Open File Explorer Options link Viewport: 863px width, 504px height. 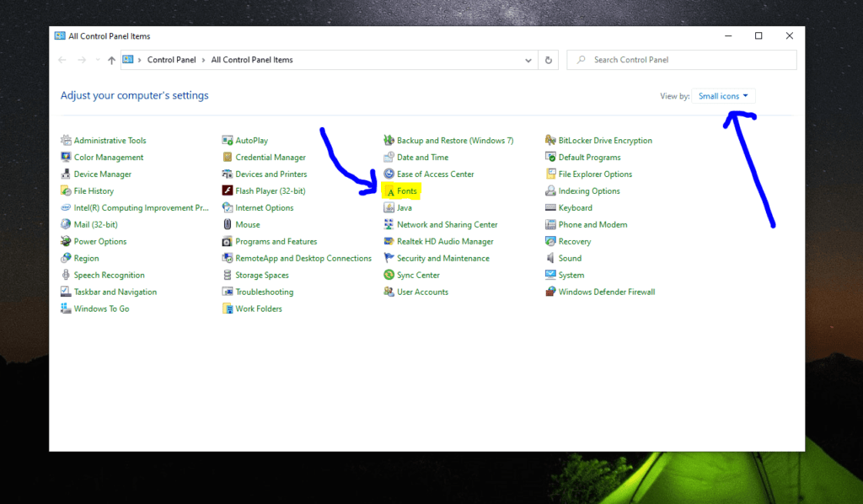[595, 174]
